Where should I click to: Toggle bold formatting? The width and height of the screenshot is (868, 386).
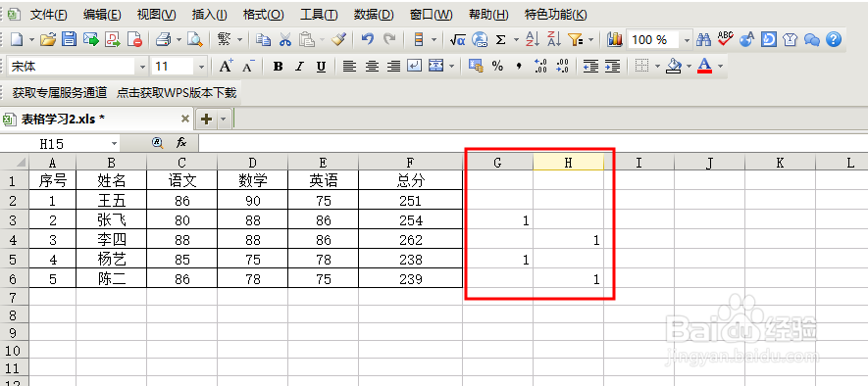pyautogui.click(x=278, y=67)
